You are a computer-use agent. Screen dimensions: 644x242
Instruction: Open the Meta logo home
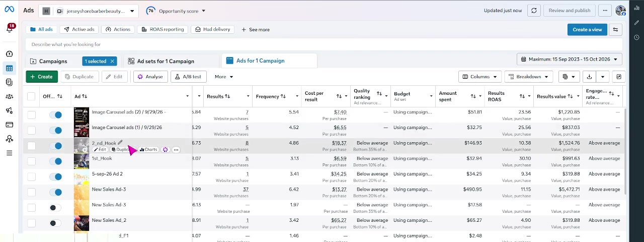pos(9,10)
